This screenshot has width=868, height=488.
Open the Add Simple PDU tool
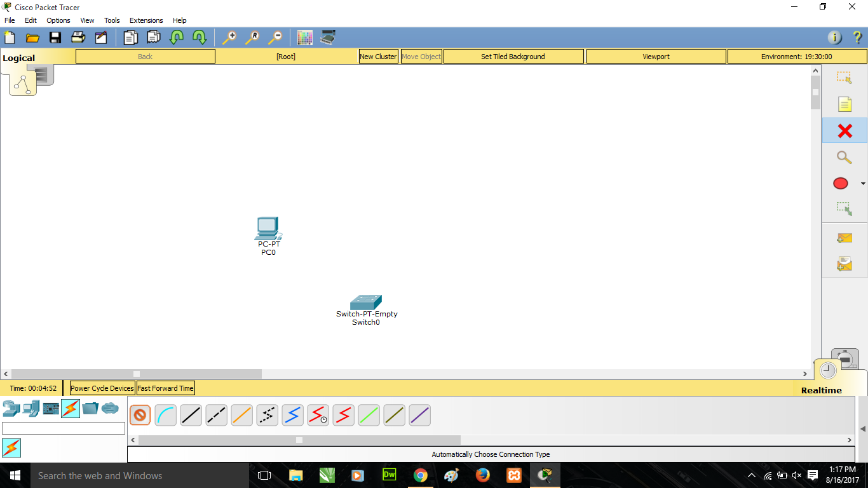tap(844, 238)
